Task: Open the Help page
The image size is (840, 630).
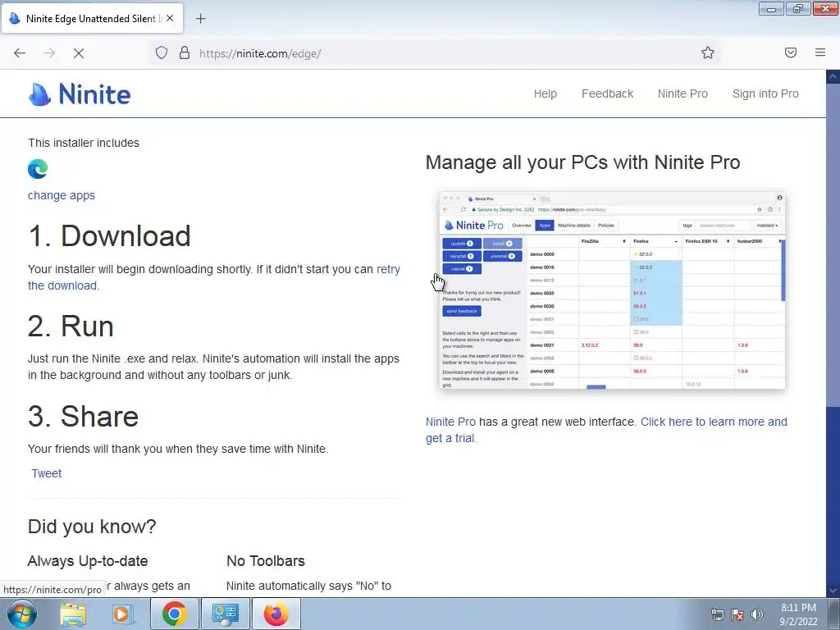Action: (x=546, y=94)
